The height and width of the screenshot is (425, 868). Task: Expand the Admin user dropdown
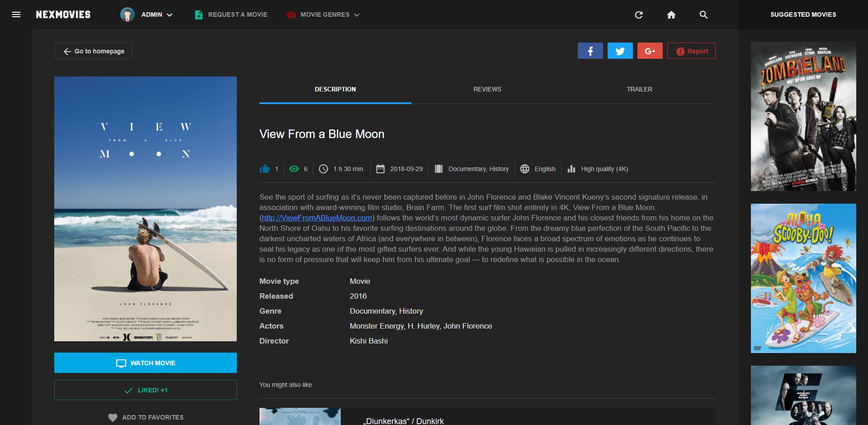146,14
